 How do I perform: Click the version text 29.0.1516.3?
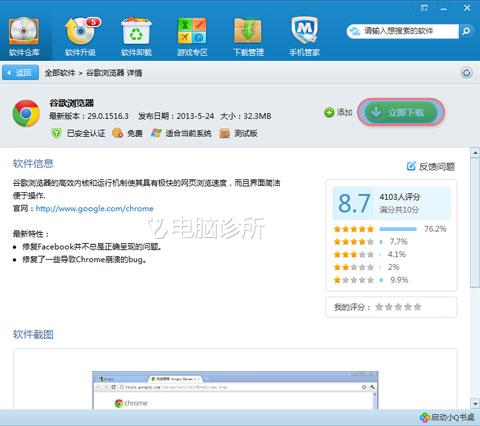pyautogui.click(x=108, y=116)
